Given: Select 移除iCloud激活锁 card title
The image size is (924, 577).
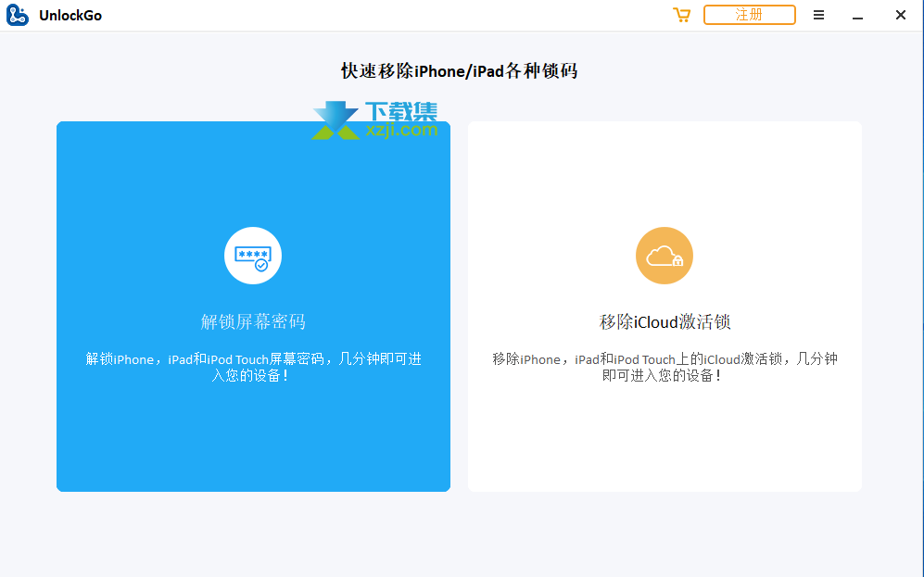Looking at the screenshot, I should (665, 321).
